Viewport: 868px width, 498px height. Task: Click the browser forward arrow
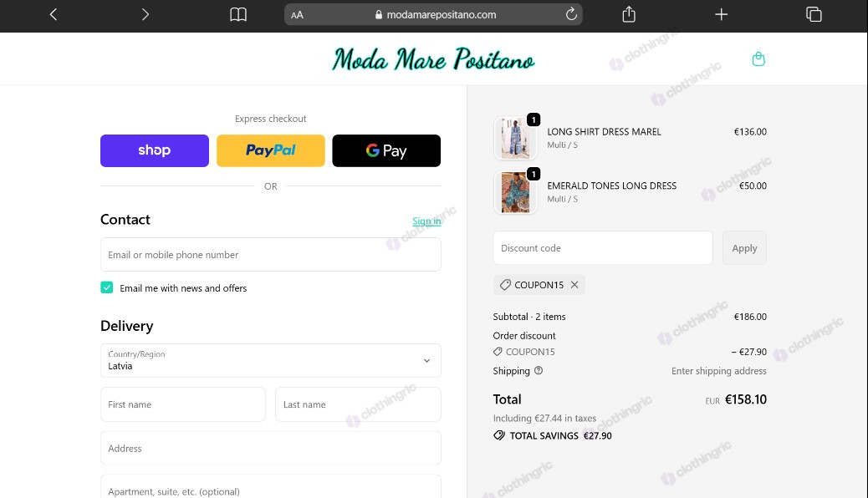(145, 14)
